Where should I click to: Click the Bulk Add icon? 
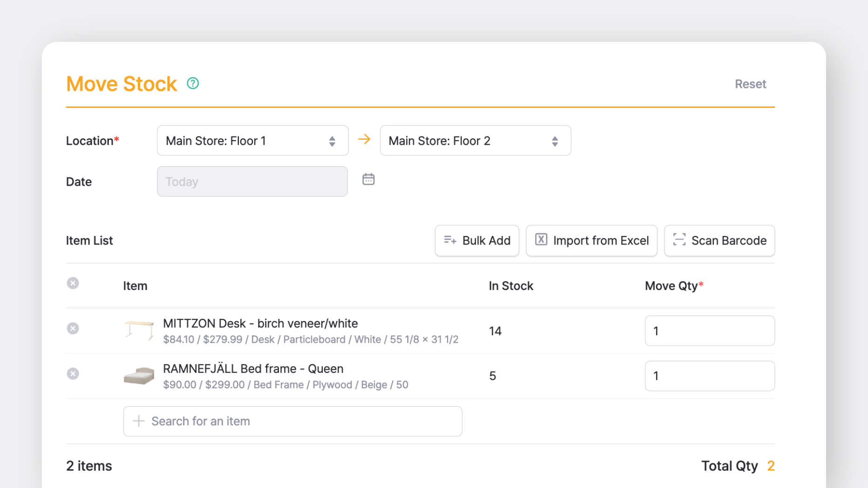click(450, 240)
